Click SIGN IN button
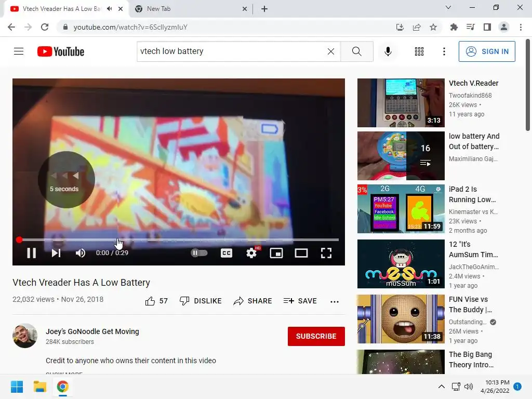Viewport: 532px width, 399px height. 487,51
